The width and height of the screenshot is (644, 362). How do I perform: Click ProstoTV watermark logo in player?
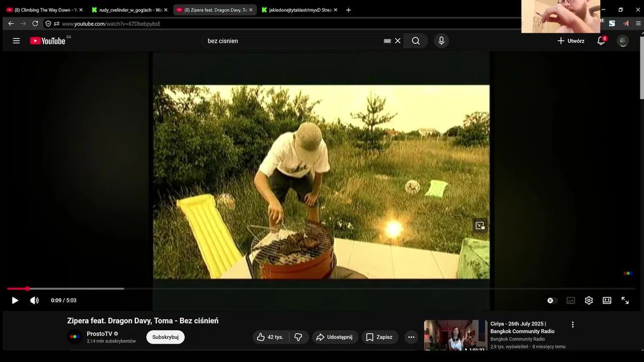pos(628,274)
